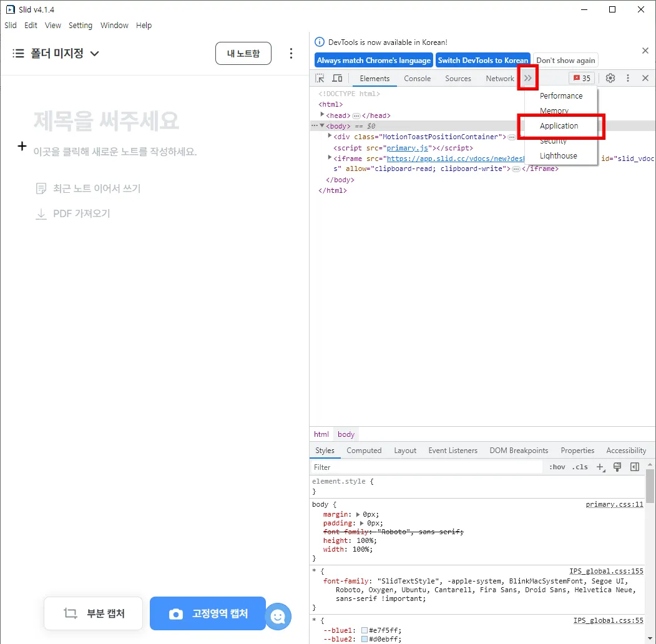
Task: Click the more tabs double-chevron in DevTools
Action: coord(528,78)
